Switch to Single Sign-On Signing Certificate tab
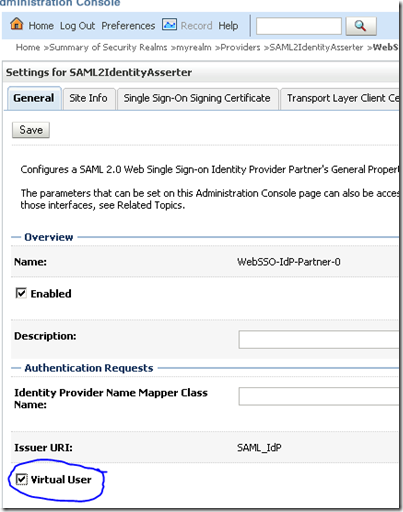The image size is (403, 512). click(197, 99)
